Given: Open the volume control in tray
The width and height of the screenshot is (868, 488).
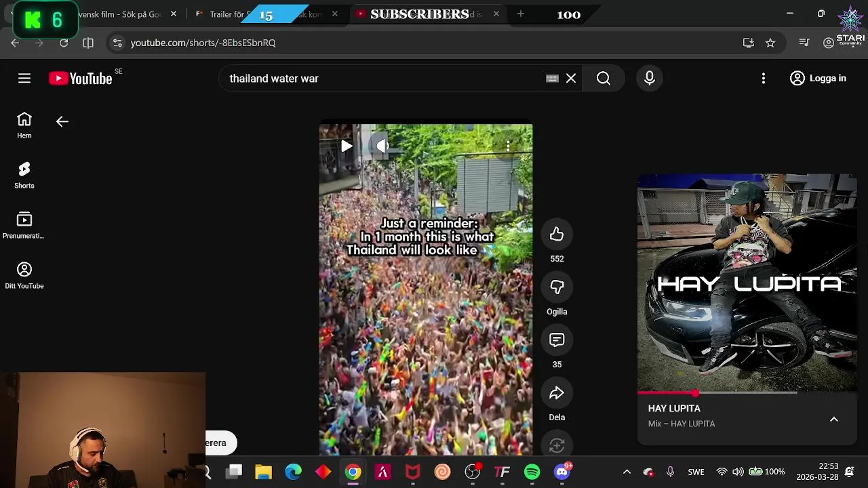Looking at the screenshot, I should 738,472.
